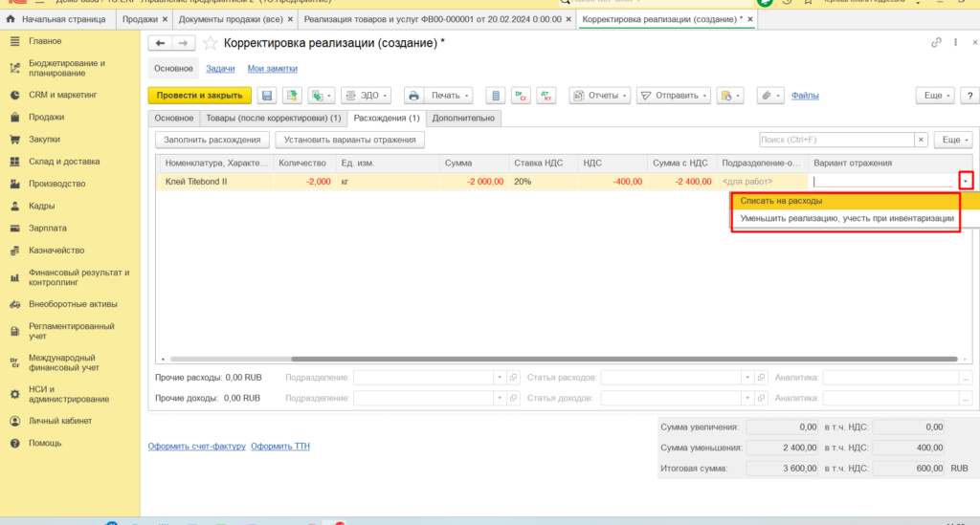Go forward with the right arrow
The height and width of the screenshot is (525, 980).
[183, 43]
